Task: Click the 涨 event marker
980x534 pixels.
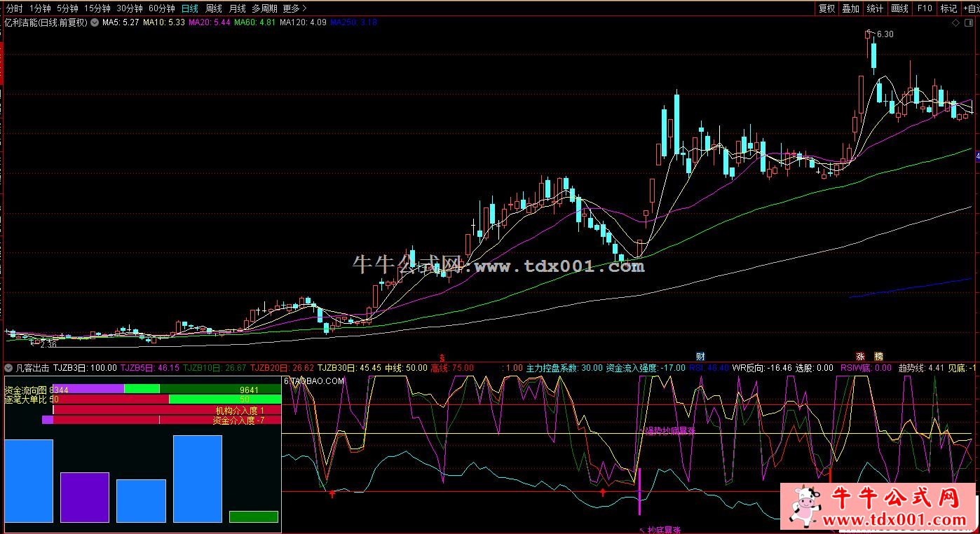Action: 860,357
